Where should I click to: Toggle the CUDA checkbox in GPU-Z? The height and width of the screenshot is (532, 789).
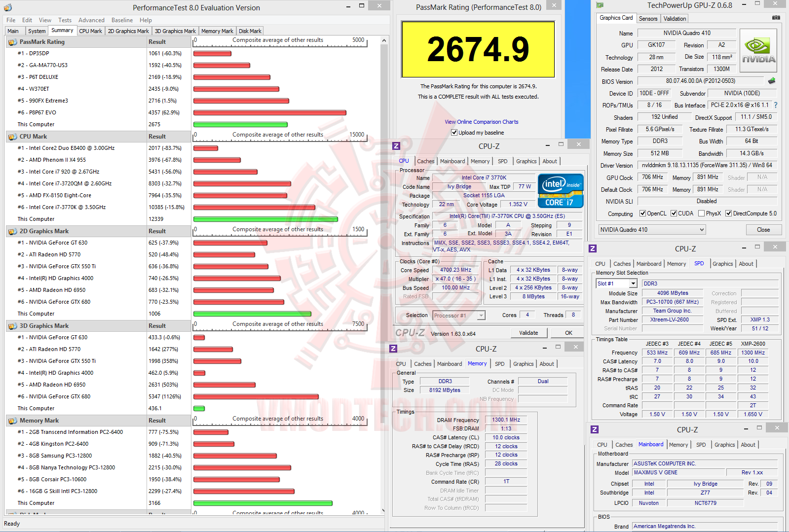(674, 213)
